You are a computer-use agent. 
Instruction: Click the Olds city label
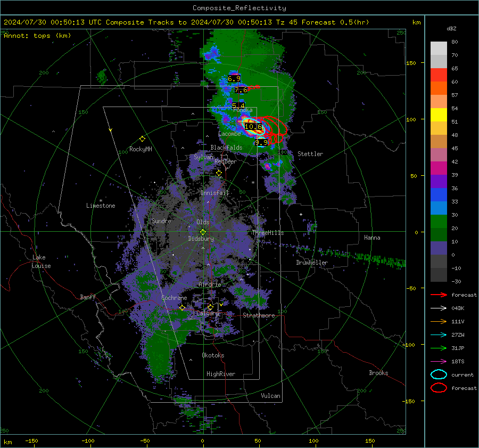pyautogui.click(x=203, y=222)
